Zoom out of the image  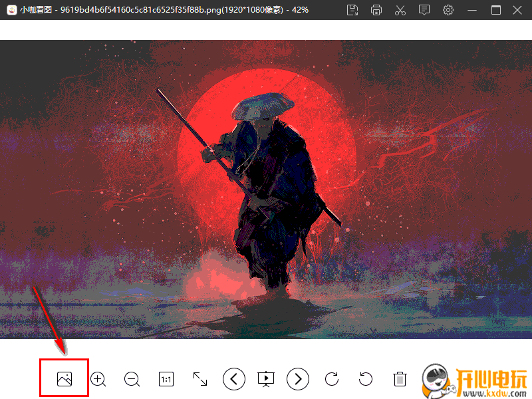(132, 379)
